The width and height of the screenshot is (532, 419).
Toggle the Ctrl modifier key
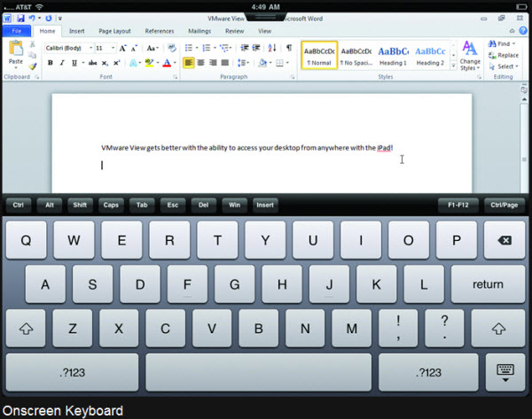19,205
